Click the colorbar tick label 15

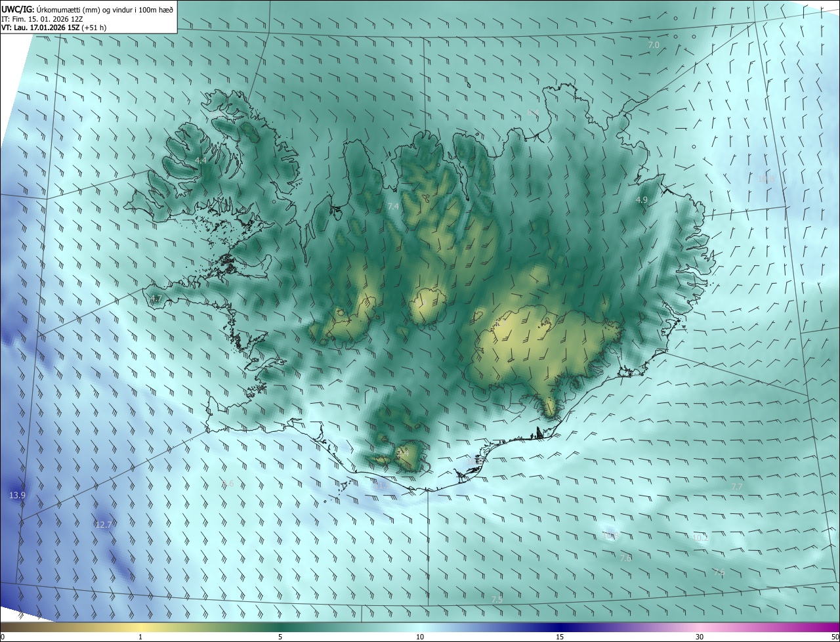click(560, 637)
